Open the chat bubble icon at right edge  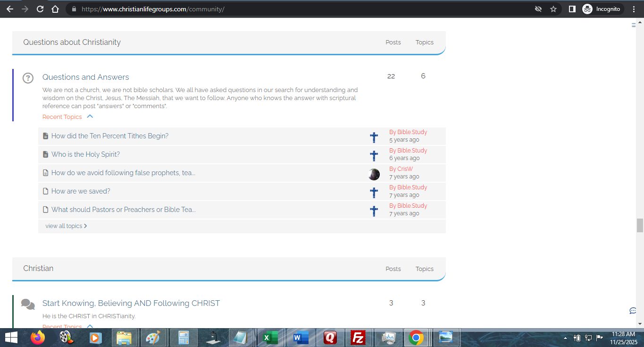click(x=633, y=311)
